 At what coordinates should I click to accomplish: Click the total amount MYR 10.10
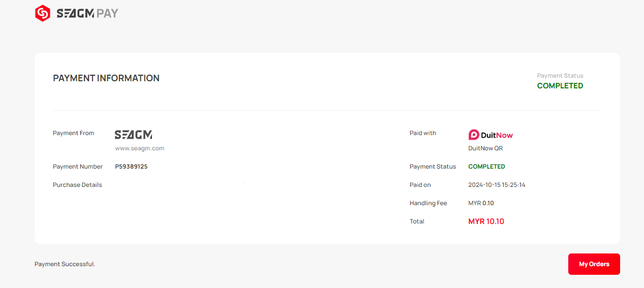click(486, 221)
